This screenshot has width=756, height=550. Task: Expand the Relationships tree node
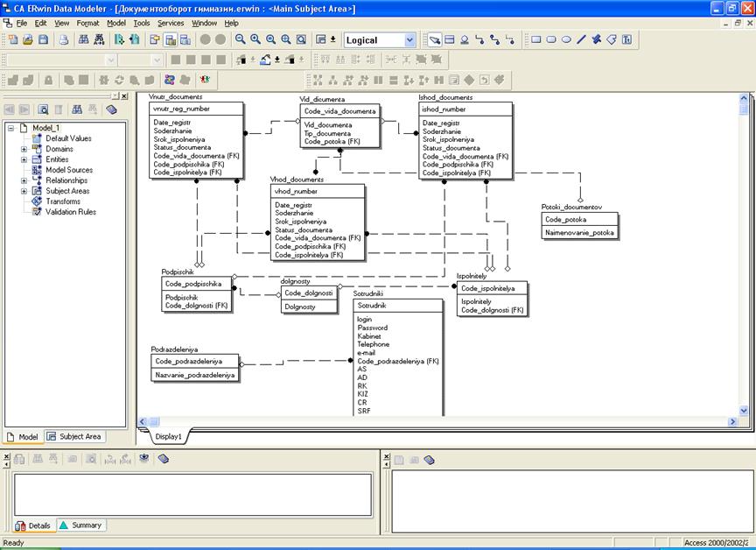point(24,180)
